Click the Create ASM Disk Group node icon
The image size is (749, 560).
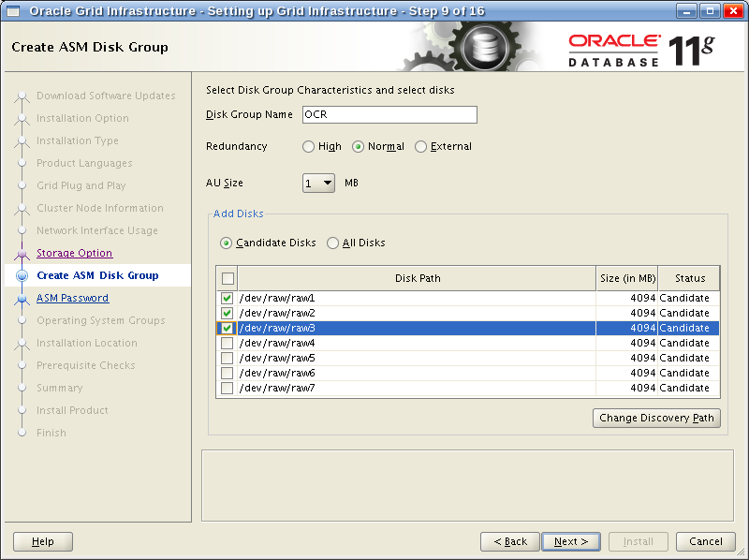22,275
